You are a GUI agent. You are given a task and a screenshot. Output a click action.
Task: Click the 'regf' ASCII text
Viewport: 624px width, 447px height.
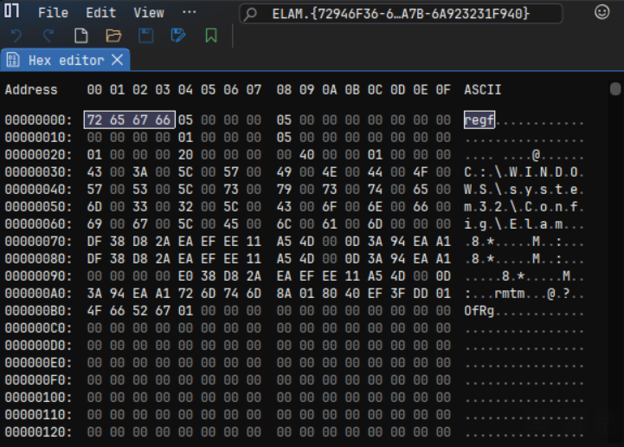(x=479, y=120)
